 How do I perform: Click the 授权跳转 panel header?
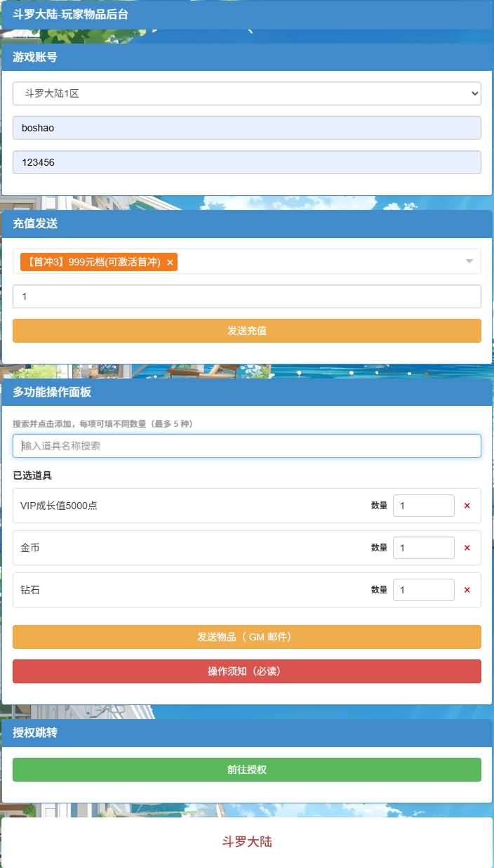(247, 732)
